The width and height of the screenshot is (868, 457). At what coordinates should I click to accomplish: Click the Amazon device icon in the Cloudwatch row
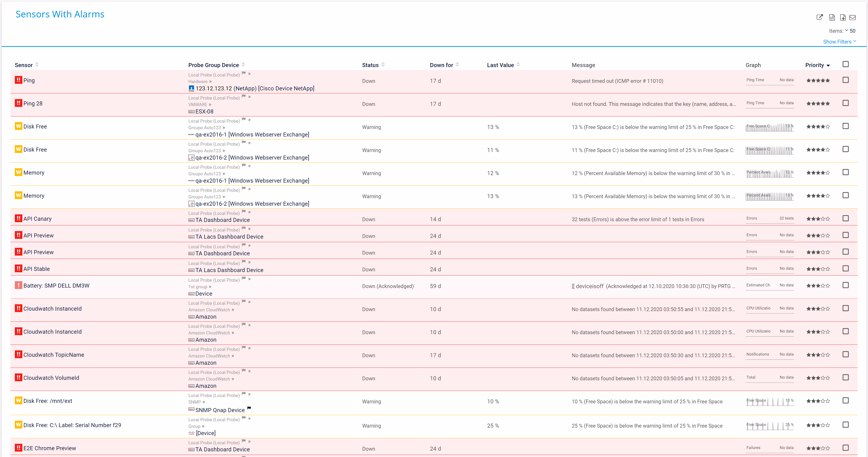point(191,317)
